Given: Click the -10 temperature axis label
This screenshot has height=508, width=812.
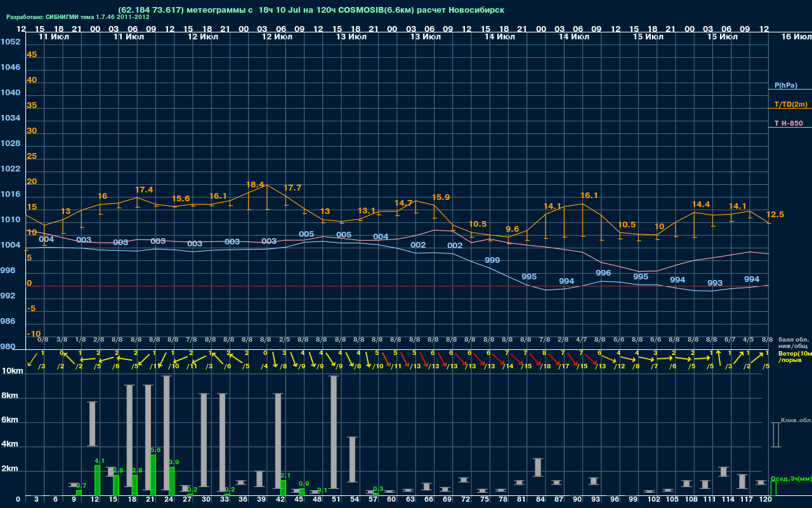Looking at the screenshot, I should coord(34,334).
